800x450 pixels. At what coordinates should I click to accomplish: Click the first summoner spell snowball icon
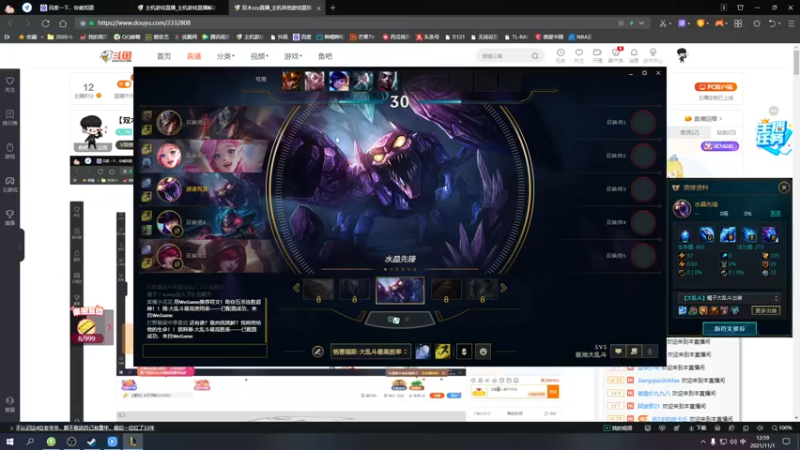pos(422,351)
